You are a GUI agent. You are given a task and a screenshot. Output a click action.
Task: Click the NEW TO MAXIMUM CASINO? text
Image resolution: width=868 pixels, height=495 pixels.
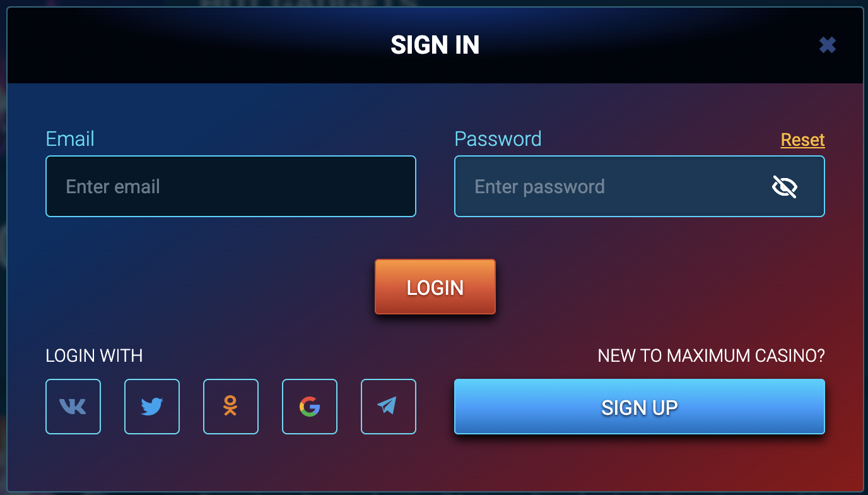711,356
